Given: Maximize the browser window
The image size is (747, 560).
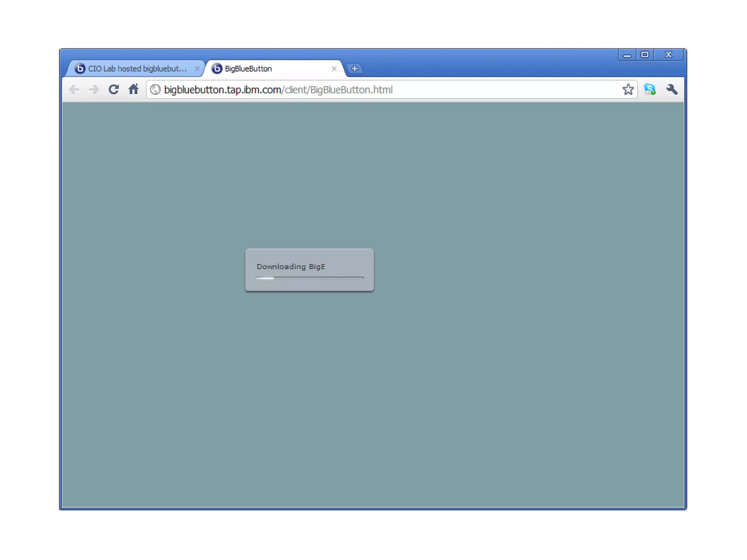Looking at the screenshot, I should 645,55.
